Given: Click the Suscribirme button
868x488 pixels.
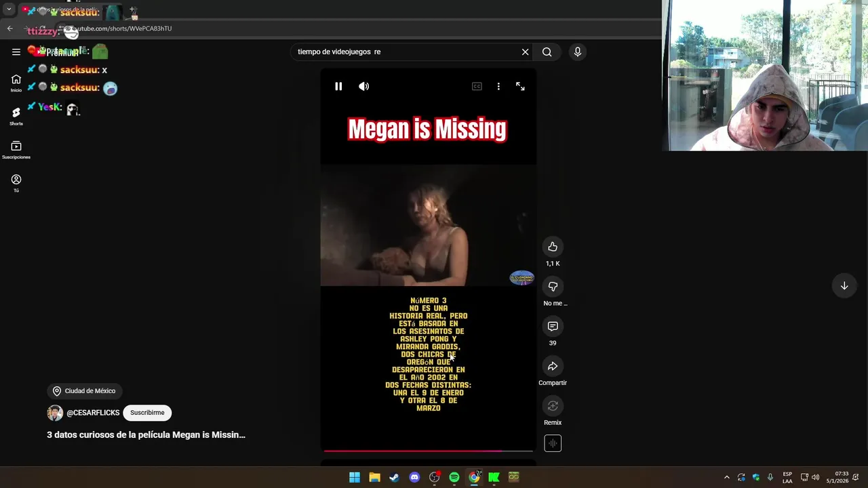Looking at the screenshot, I should pyautogui.click(x=147, y=413).
